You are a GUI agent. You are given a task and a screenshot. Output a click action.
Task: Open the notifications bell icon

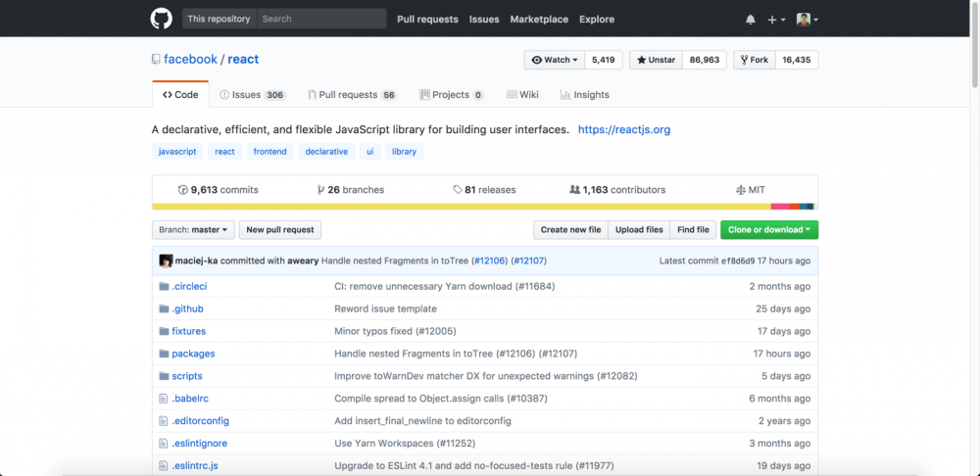[750, 20]
